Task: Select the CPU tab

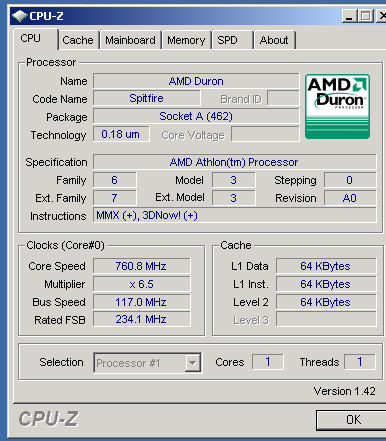Action: pos(31,39)
